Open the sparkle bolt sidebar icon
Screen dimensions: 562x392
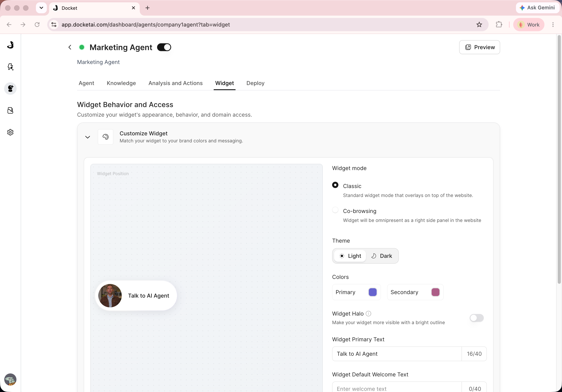(x=10, y=67)
